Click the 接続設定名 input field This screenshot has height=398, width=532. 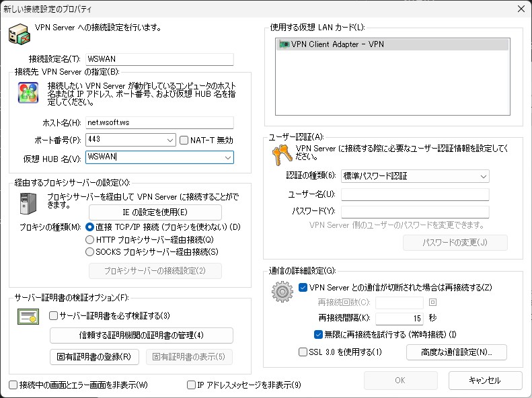[x=159, y=59]
